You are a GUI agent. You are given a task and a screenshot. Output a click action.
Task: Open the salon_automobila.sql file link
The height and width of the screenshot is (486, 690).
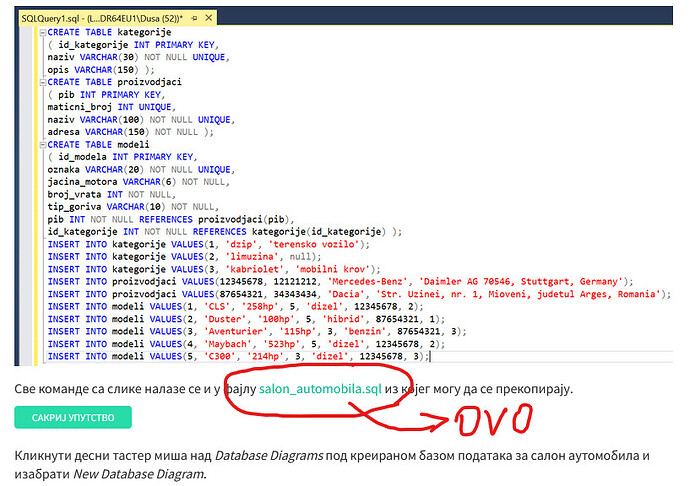point(320,389)
